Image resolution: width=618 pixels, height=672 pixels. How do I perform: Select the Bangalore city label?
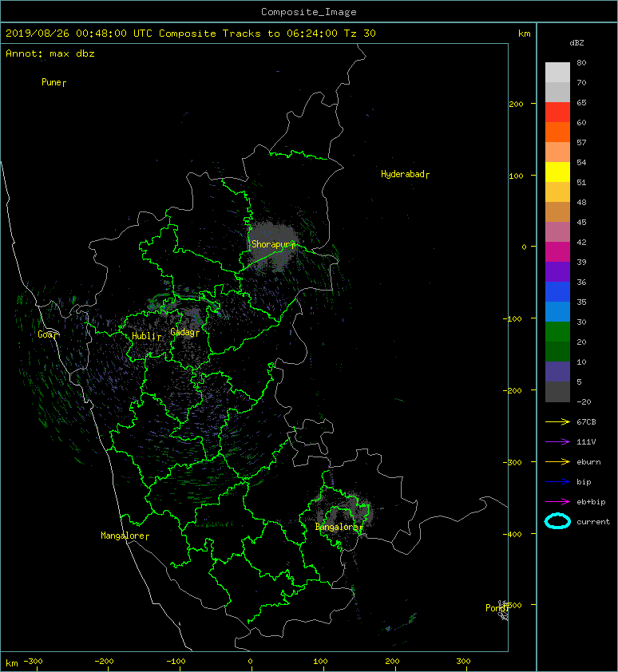[x=339, y=527]
